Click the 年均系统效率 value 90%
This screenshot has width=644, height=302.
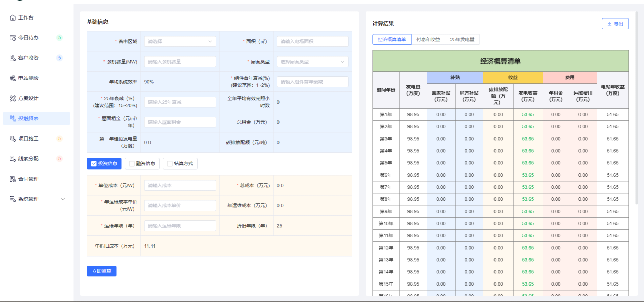(149, 82)
